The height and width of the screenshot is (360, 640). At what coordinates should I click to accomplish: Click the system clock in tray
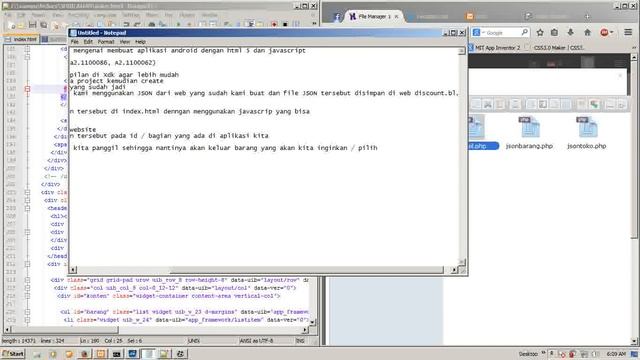coord(616,354)
